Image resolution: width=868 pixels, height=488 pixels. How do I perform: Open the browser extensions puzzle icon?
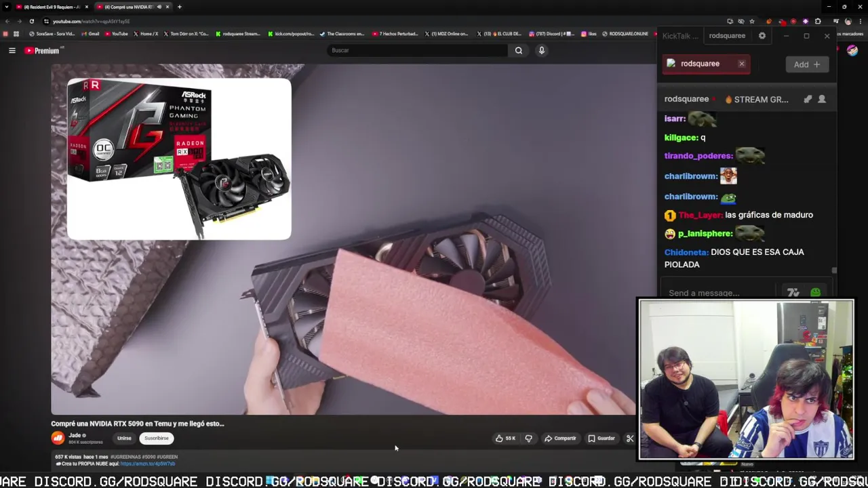tap(817, 21)
